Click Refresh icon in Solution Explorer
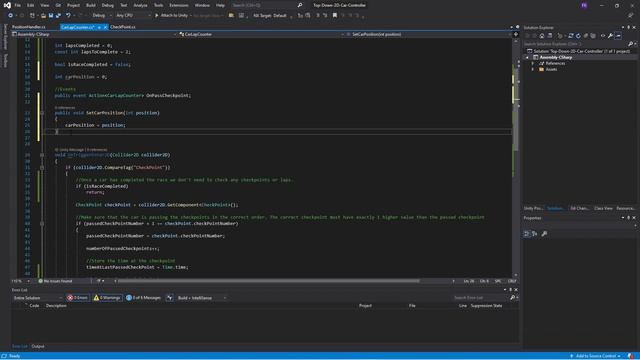640x360 pixels. click(578, 36)
